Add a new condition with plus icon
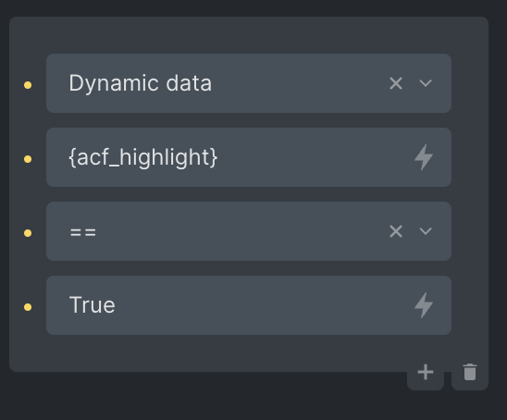The image size is (507, 420). pos(426,372)
